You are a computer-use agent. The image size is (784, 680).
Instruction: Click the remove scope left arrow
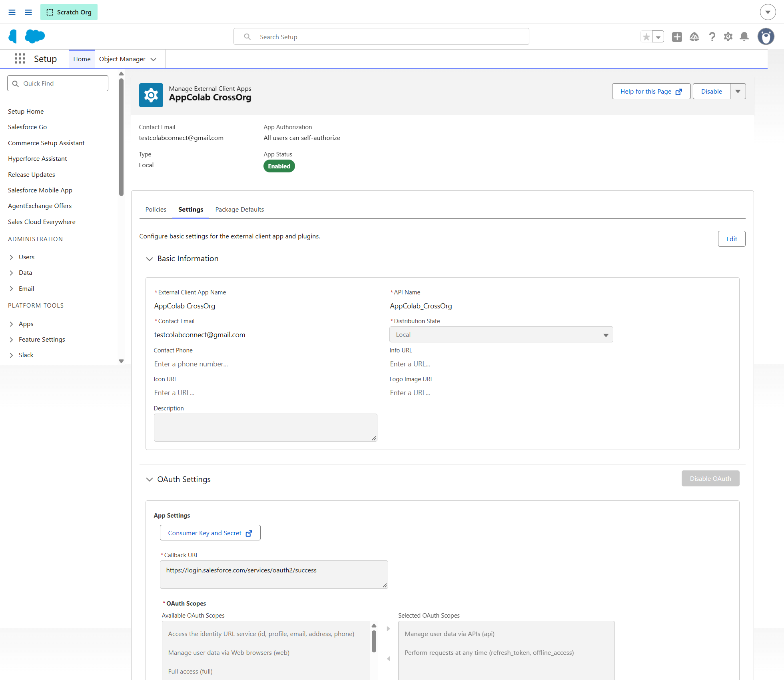[x=388, y=658]
